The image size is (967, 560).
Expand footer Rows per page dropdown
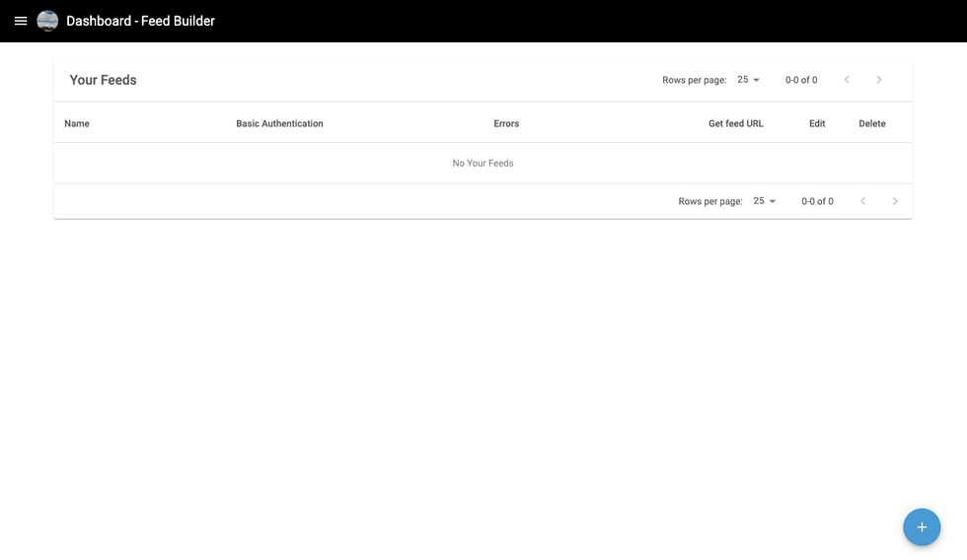click(x=765, y=201)
